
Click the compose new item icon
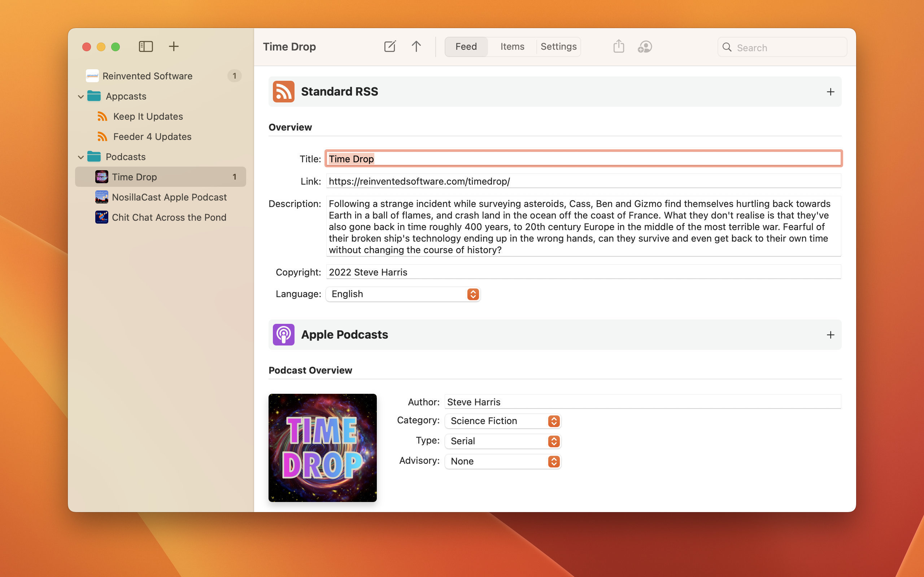click(x=389, y=47)
